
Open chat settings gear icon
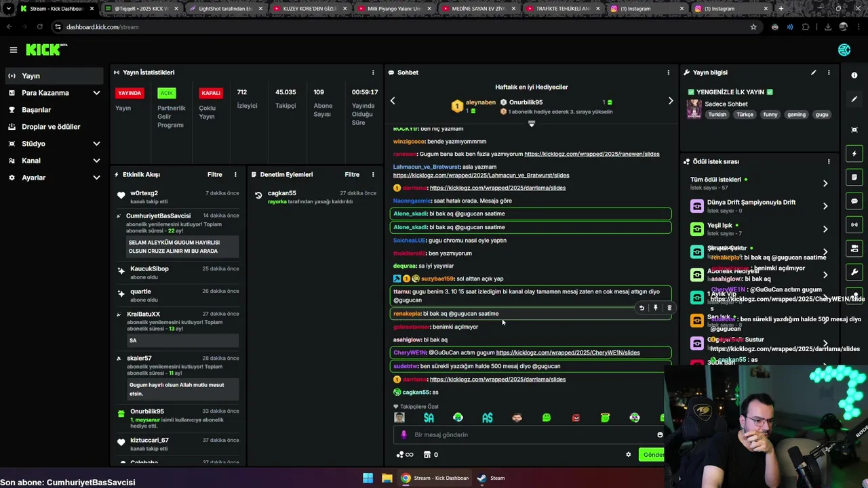(628, 455)
